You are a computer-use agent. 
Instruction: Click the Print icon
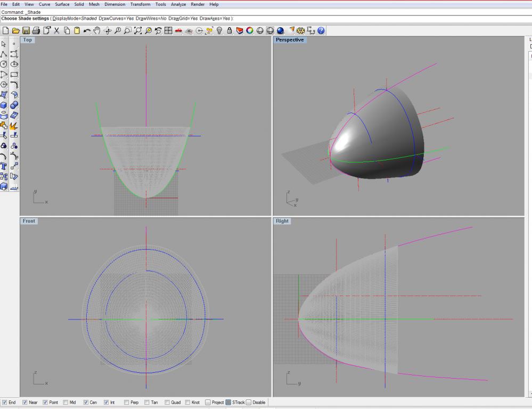pyautogui.click(x=36, y=31)
